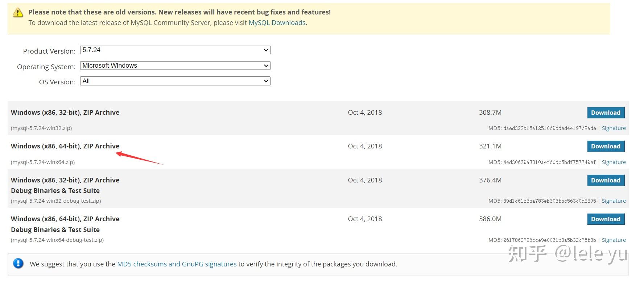Open Signature link for win32-debug-test.zip
The image size is (644, 282).
pyautogui.click(x=614, y=201)
